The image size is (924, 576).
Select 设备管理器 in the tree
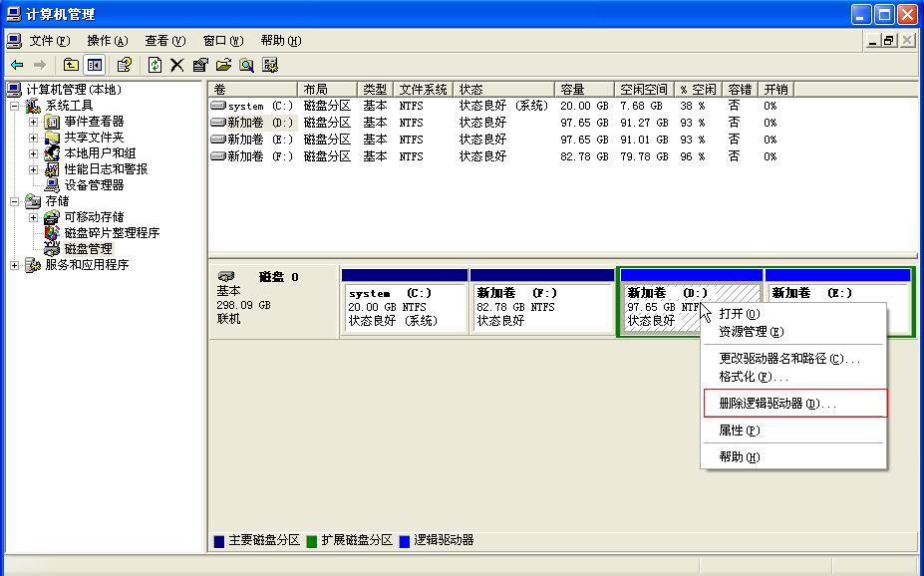coord(94,185)
